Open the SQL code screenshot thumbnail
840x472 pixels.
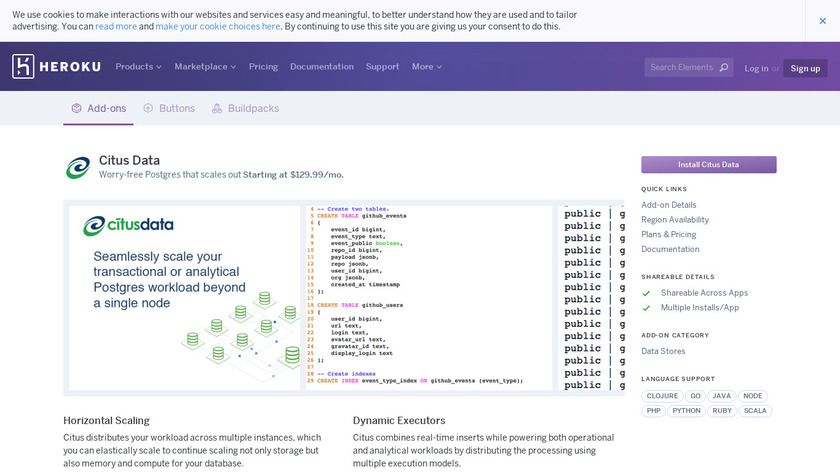428,297
